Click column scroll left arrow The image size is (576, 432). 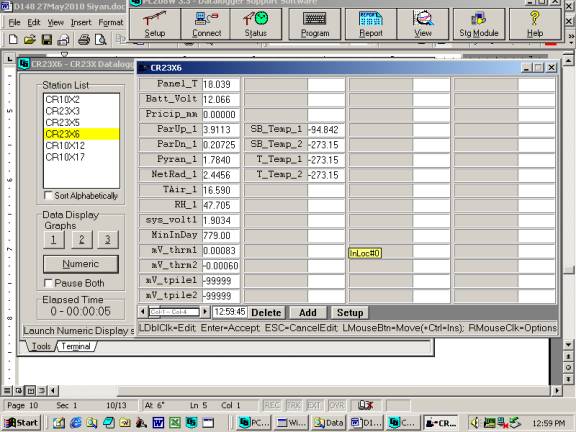pyautogui.click(x=143, y=312)
